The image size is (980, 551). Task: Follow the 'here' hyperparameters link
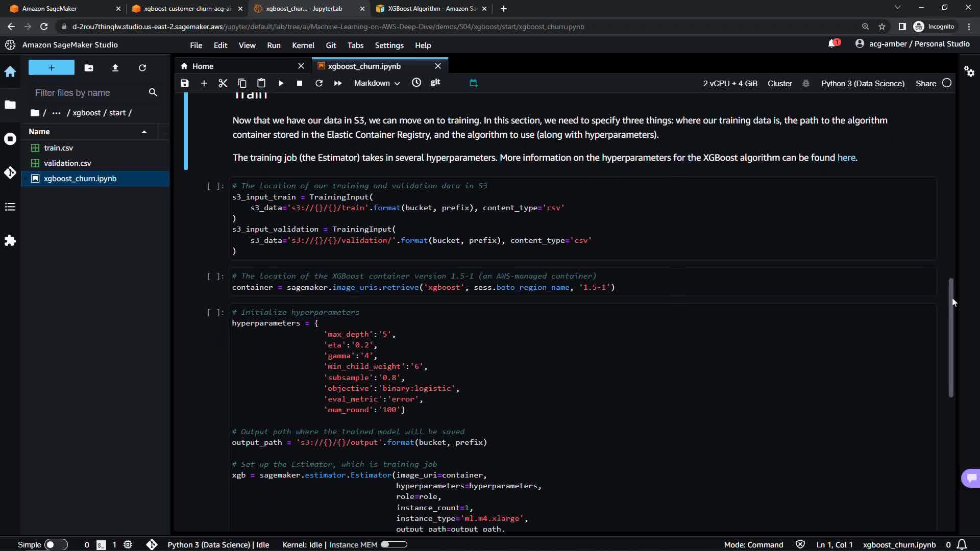click(846, 158)
